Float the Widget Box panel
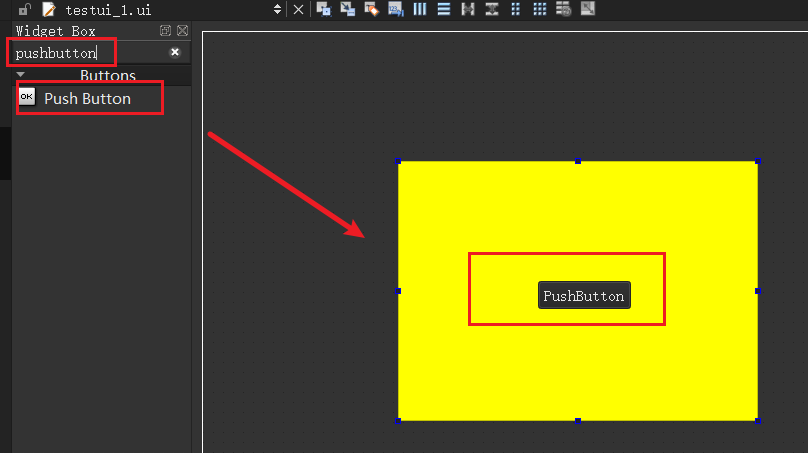 [x=165, y=30]
